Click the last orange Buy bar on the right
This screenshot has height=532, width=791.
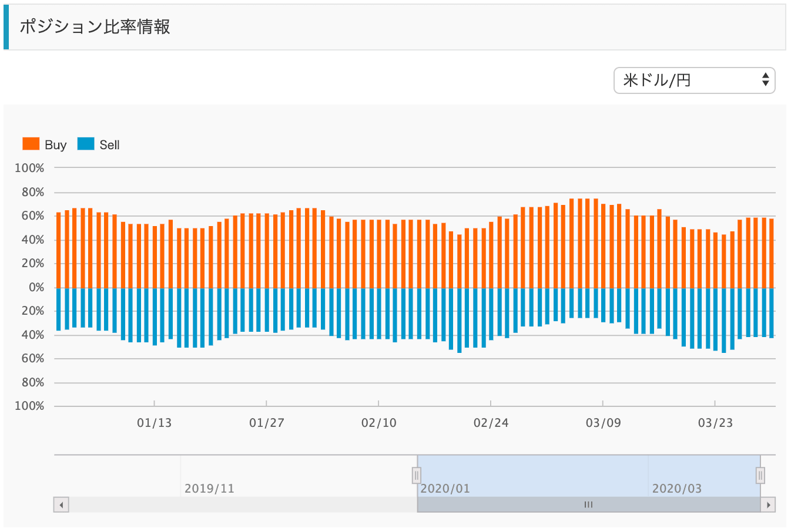click(x=772, y=253)
